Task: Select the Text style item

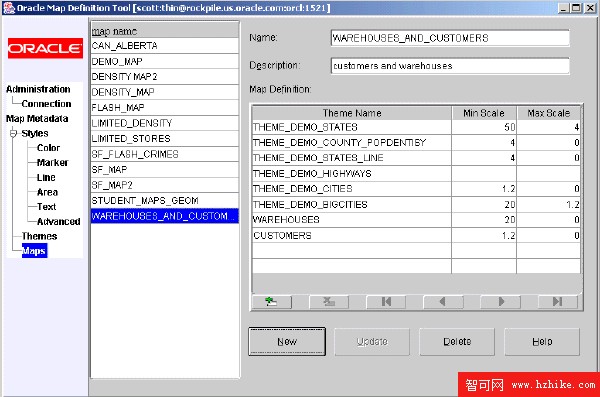Action: tap(47, 207)
